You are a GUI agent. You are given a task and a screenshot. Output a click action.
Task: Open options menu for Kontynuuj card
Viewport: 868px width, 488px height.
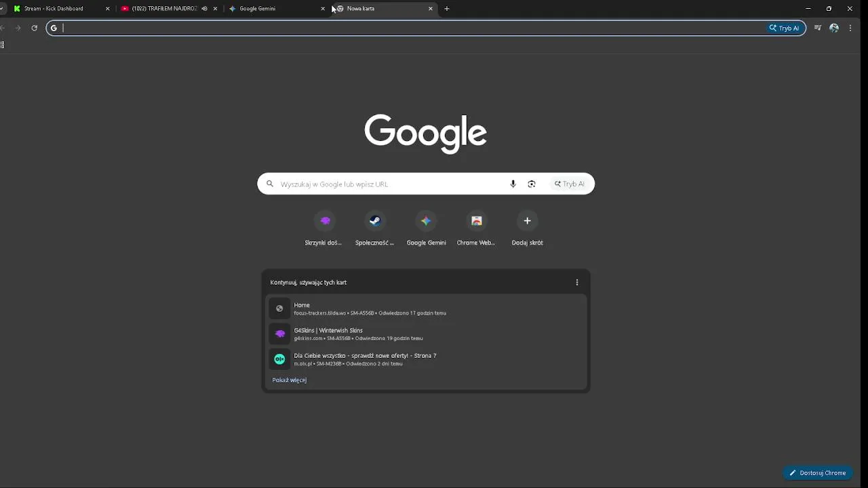[577, 283]
